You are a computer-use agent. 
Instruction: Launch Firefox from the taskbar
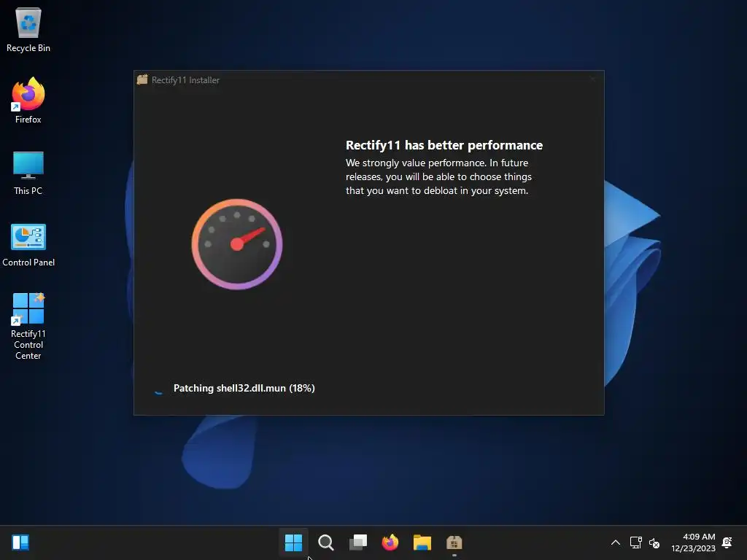(x=390, y=542)
